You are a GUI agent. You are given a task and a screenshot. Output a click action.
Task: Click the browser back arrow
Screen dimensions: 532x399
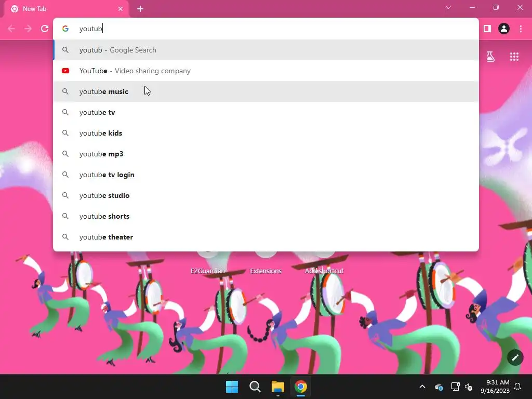[11, 29]
